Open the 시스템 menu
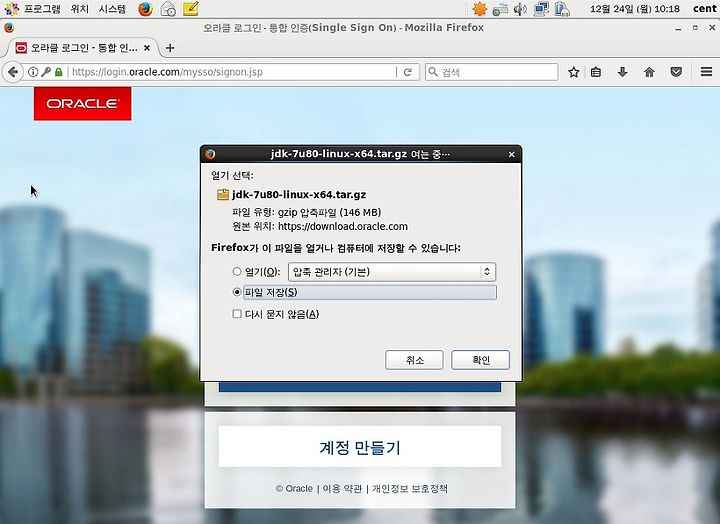 112,9
